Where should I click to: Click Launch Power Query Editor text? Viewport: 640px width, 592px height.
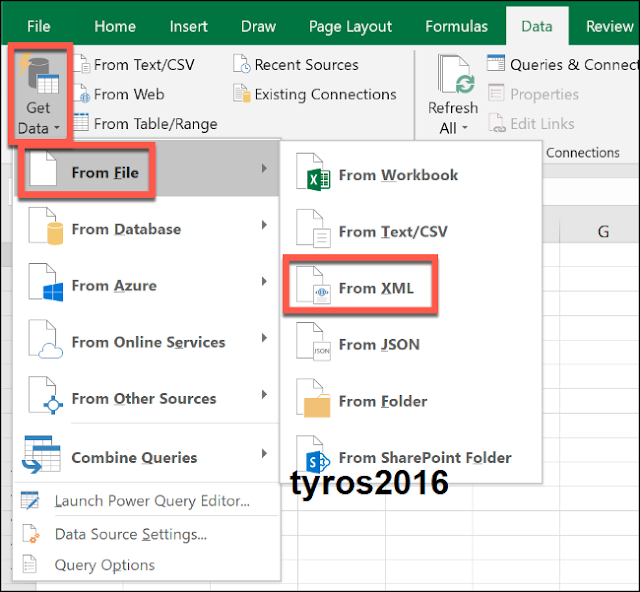pyautogui.click(x=152, y=501)
